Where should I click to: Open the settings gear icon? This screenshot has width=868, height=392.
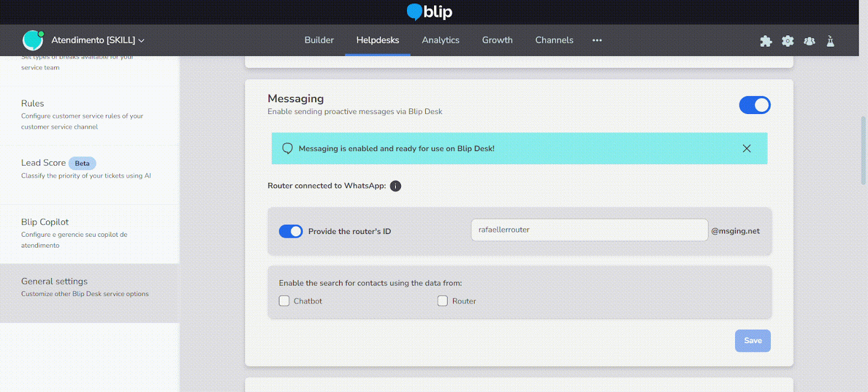[788, 41]
